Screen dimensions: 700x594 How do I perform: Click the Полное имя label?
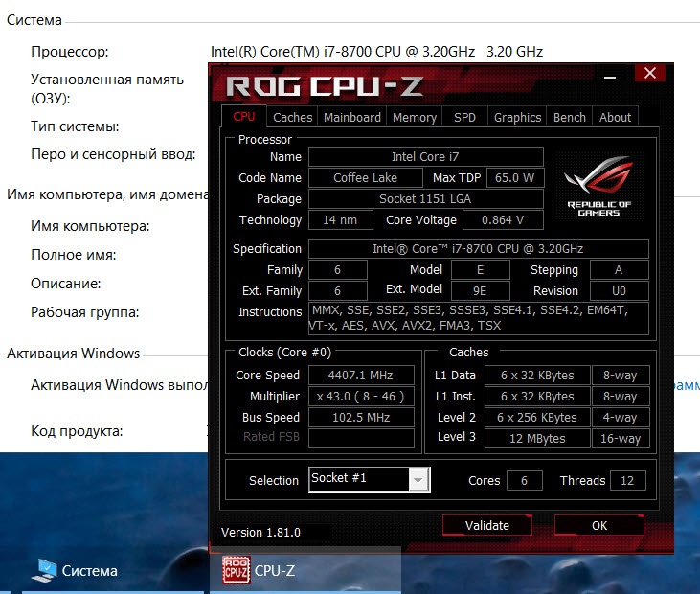tap(73, 255)
